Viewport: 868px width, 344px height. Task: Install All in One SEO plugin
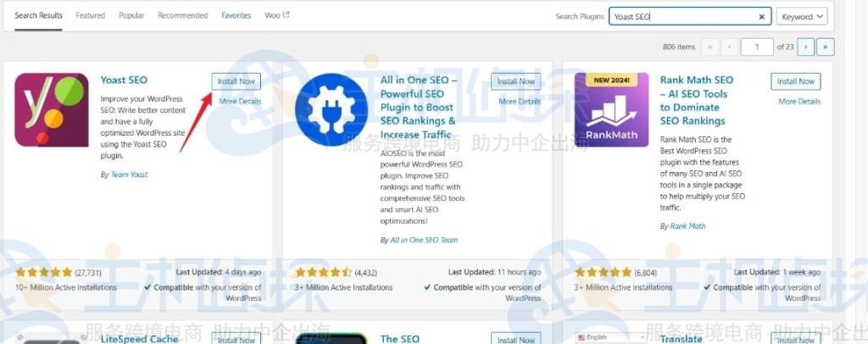pyautogui.click(x=516, y=81)
